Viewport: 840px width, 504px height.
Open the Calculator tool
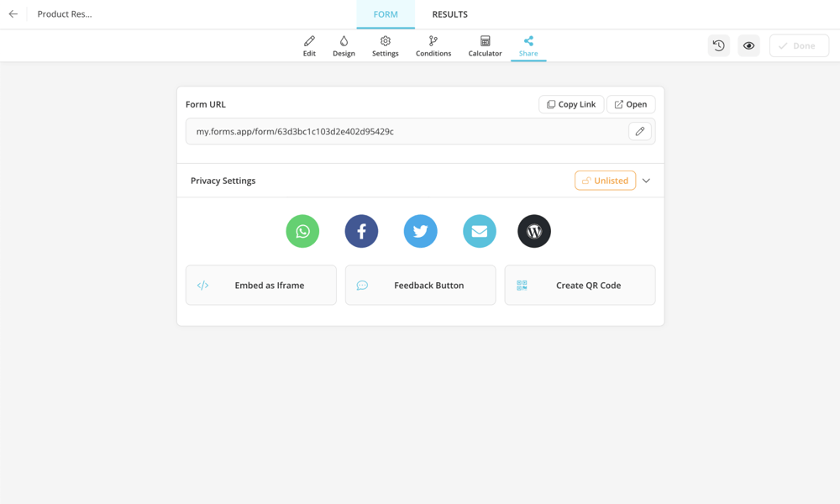[485, 46]
